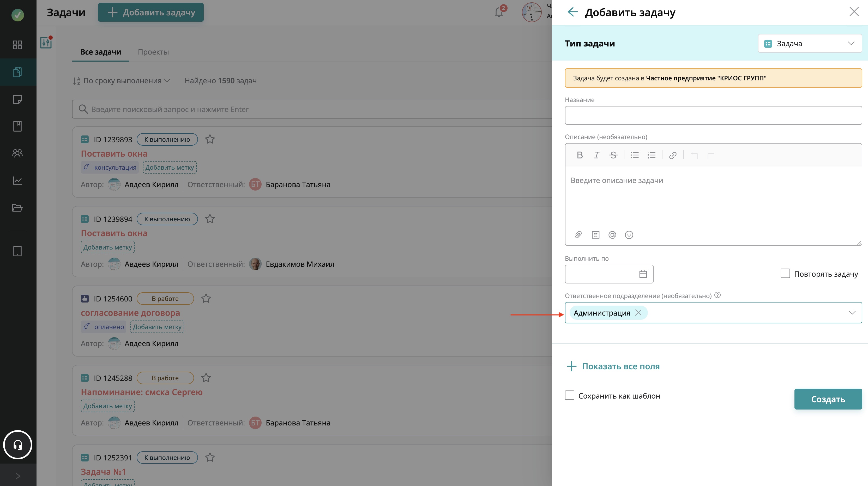Open the calendar date picker icon
This screenshot has width=868, height=486.
coord(643,274)
